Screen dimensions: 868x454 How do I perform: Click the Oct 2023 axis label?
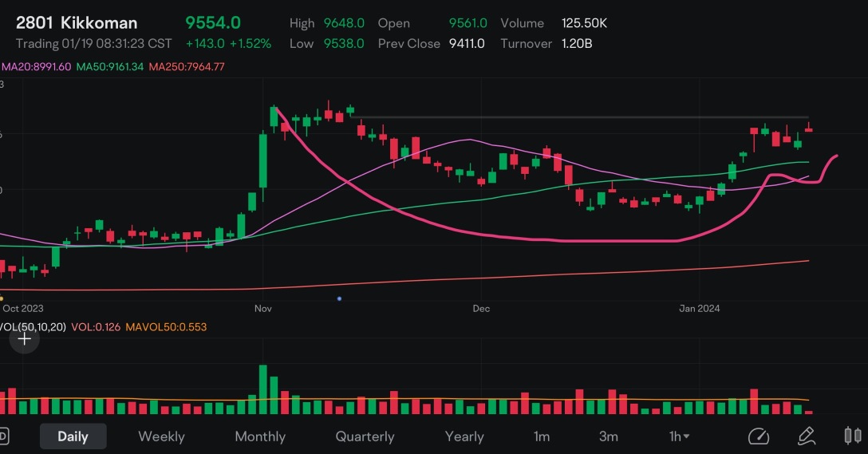(22, 309)
